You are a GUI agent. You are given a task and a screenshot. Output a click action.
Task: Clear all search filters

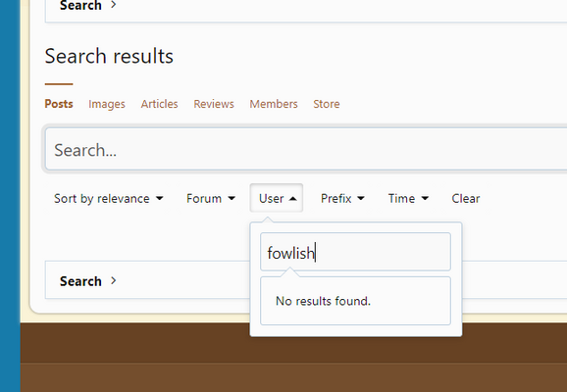tap(466, 198)
